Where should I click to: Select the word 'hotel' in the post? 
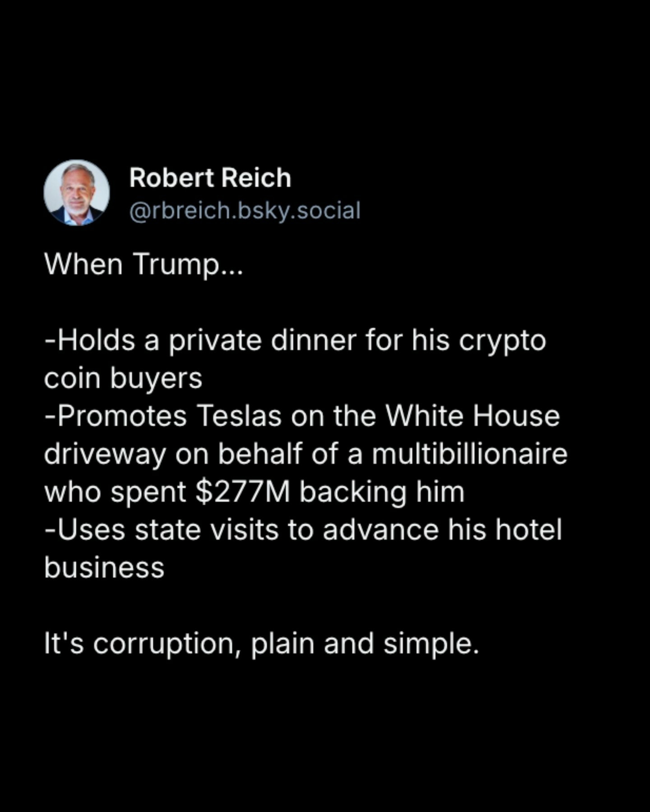529,530
